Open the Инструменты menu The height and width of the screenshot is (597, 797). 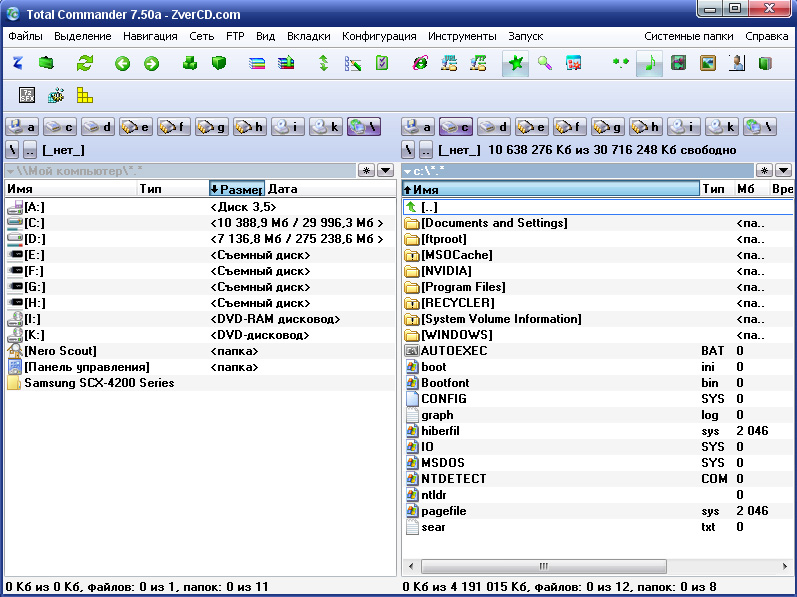462,36
